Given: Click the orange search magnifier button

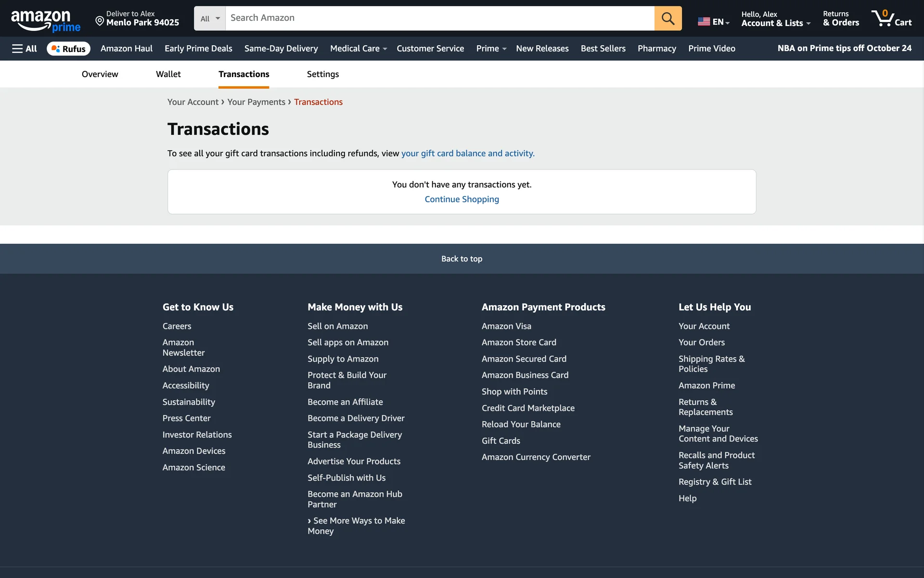Looking at the screenshot, I should [x=667, y=18].
